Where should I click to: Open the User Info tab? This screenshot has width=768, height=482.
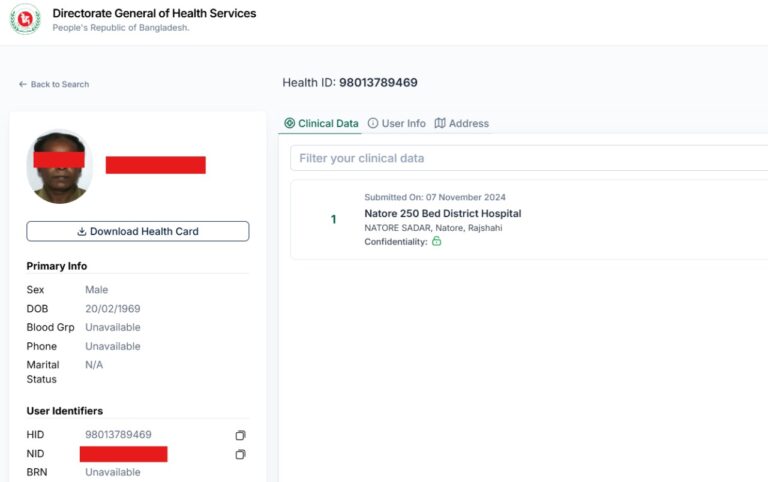(403, 124)
